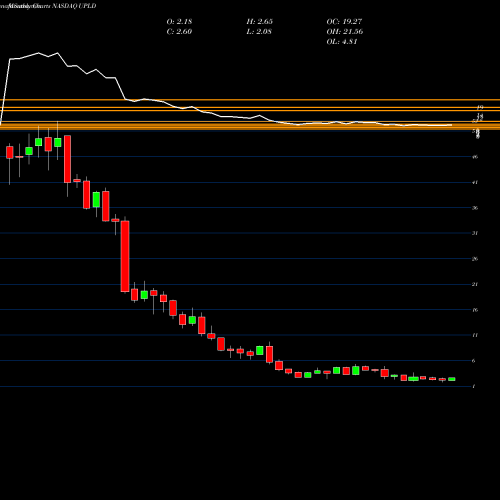Image resolution: width=500 pixels, height=500 pixels.
Task: Click the '26' price axis label
Action: tap(475, 259)
